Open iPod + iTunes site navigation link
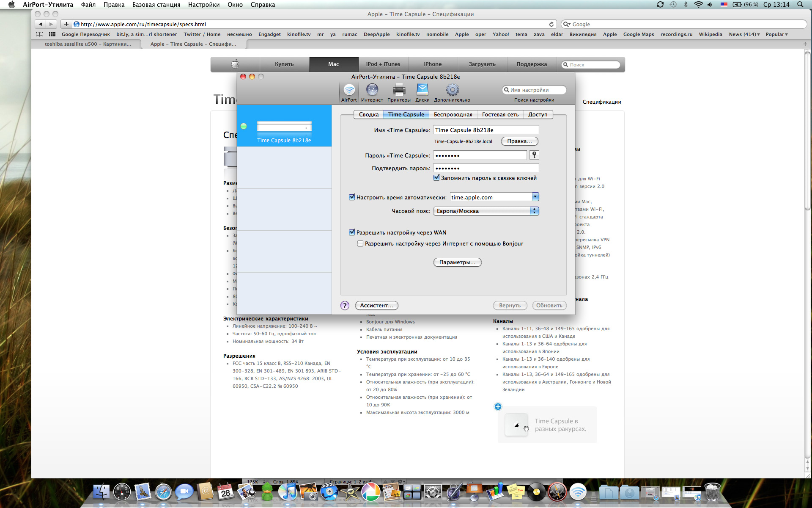The height and width of the screenshot is (508, 812). point(383,64)
